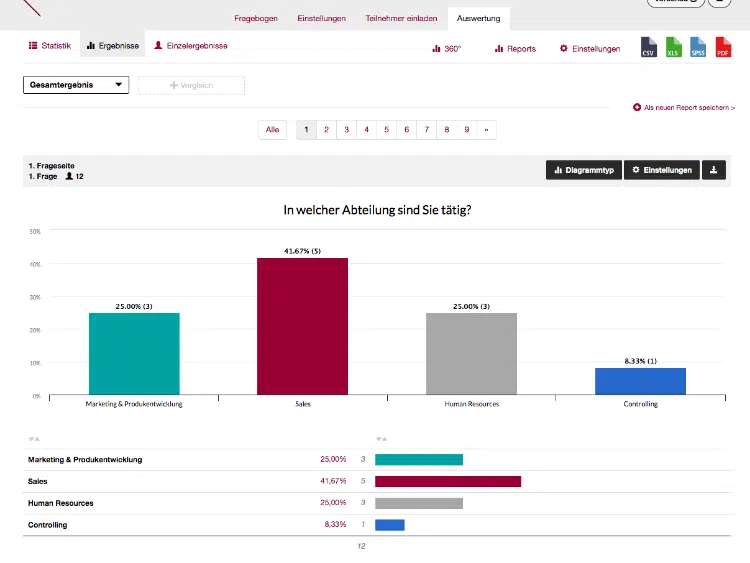
Task: Add a comparison with Vergleich button
Action: (x=191, y=85)
